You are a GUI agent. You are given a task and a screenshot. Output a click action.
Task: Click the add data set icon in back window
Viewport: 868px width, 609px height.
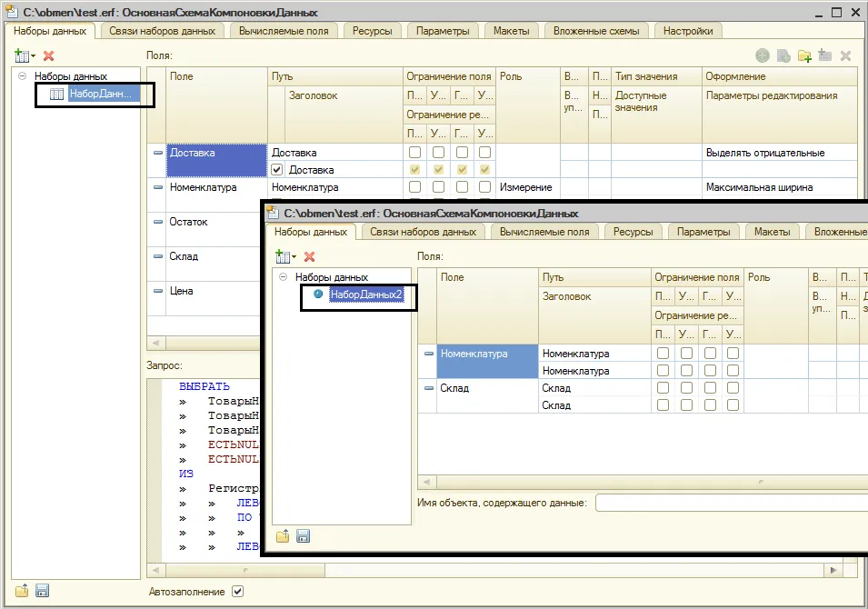click(x=22, y=56)
